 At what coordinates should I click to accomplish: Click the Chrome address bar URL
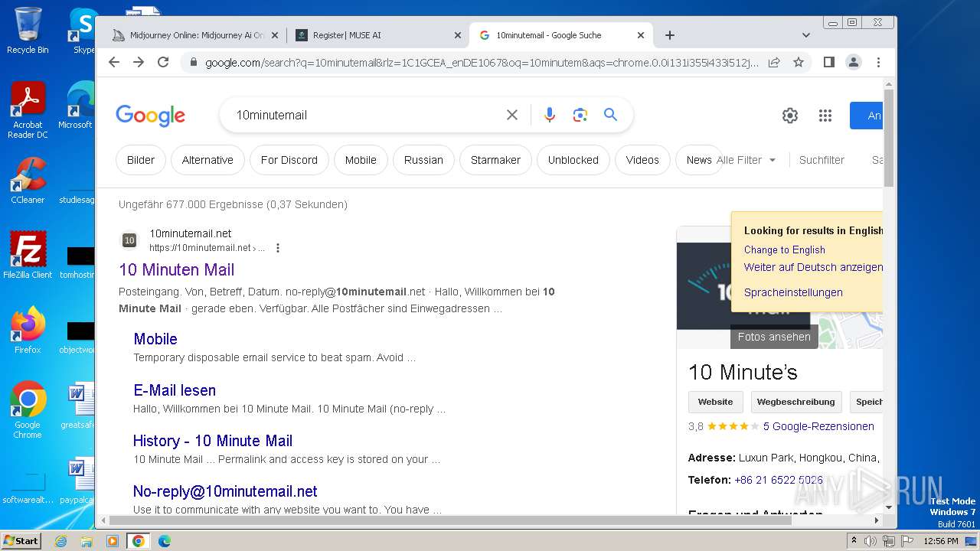[x=482, y=63]
